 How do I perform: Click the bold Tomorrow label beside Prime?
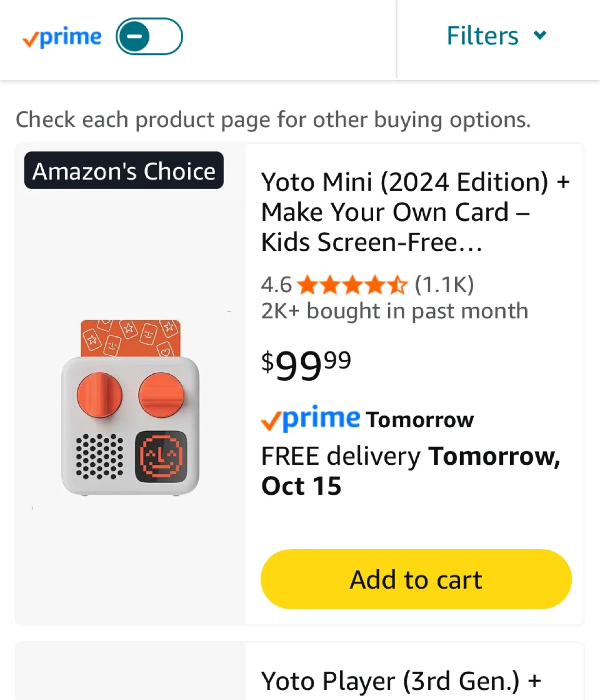(x=419, y=420)
